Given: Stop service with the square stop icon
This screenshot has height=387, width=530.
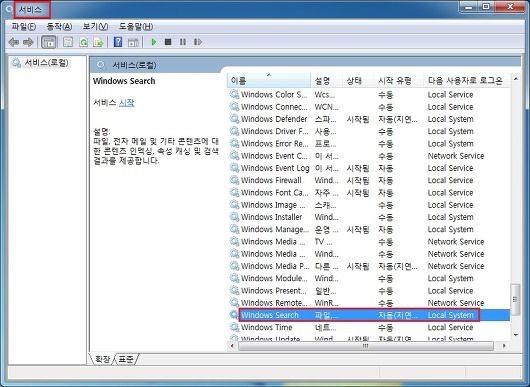Looking at the screenshot, I should (x=168, y=42).
